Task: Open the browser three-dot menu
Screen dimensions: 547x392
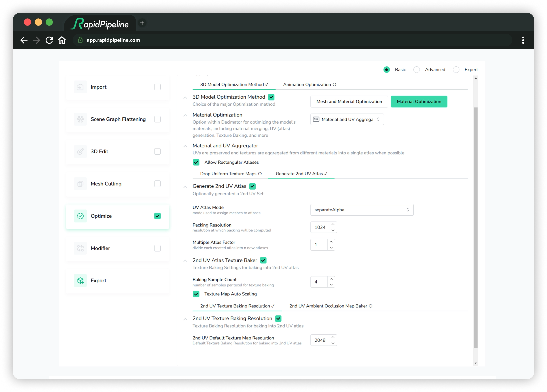Action: (523, 40)
